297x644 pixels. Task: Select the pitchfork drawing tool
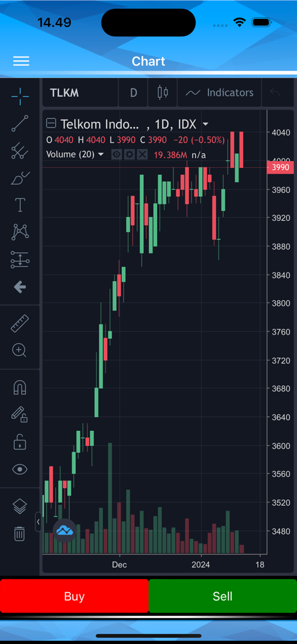click(x=20, y=151)
